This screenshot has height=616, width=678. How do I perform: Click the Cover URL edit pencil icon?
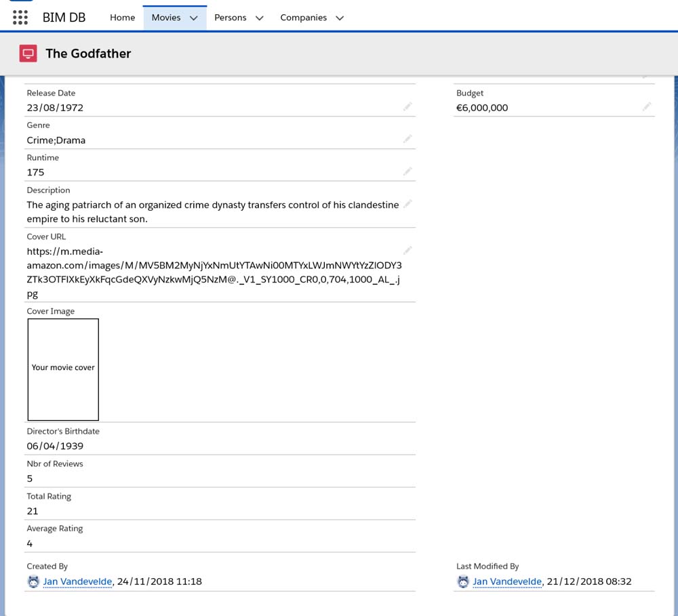tap(407, 251)
